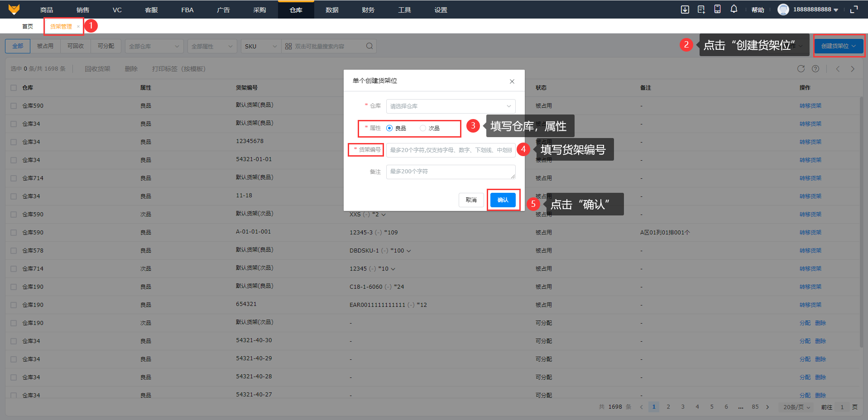Click the orange fox logo icon
Viewport: 868px width, 420px height.
point(14,9)
